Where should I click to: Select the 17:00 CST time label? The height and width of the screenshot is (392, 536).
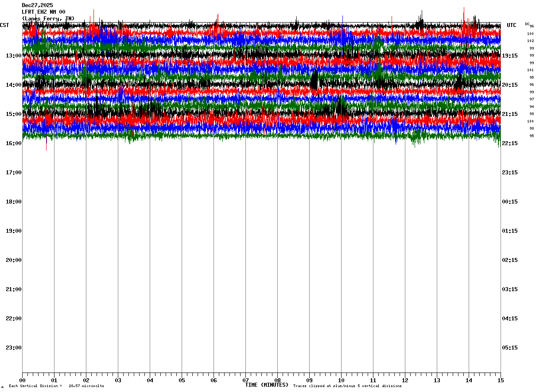point(14,173)
